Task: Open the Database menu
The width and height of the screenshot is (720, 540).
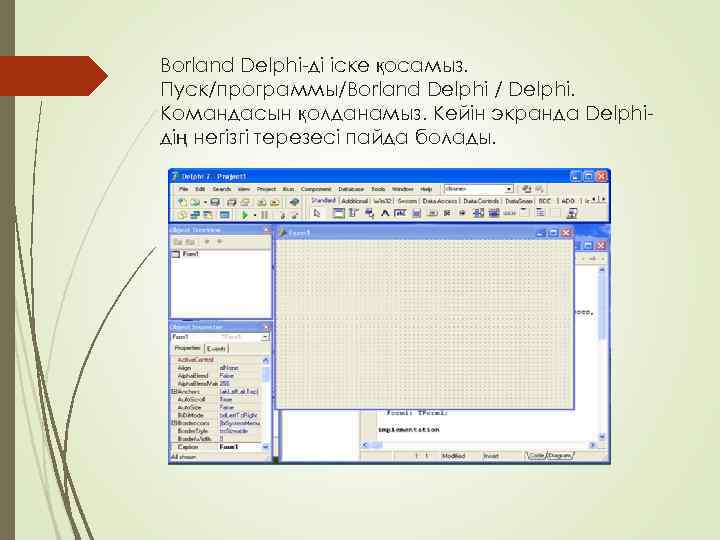Action: 351,189
